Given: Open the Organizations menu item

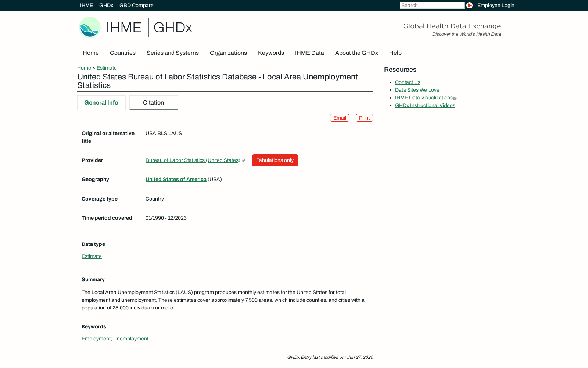Looking at the screenshot, I should pyautogui.click(x=228, y=53).
